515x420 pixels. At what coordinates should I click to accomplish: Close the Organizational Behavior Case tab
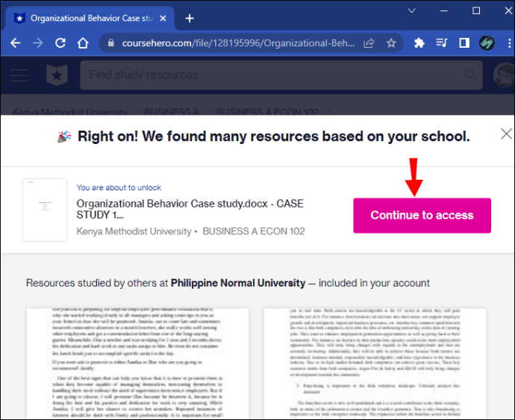coord(163,19)
